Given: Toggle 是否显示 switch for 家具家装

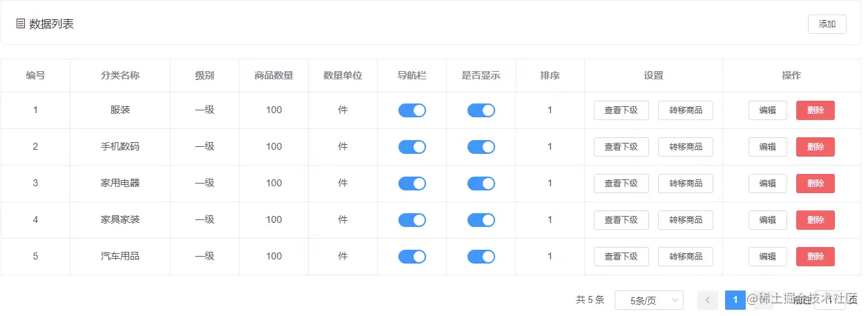Looking at the screenshot, I should pyautogui.click(x=481, y=220).
